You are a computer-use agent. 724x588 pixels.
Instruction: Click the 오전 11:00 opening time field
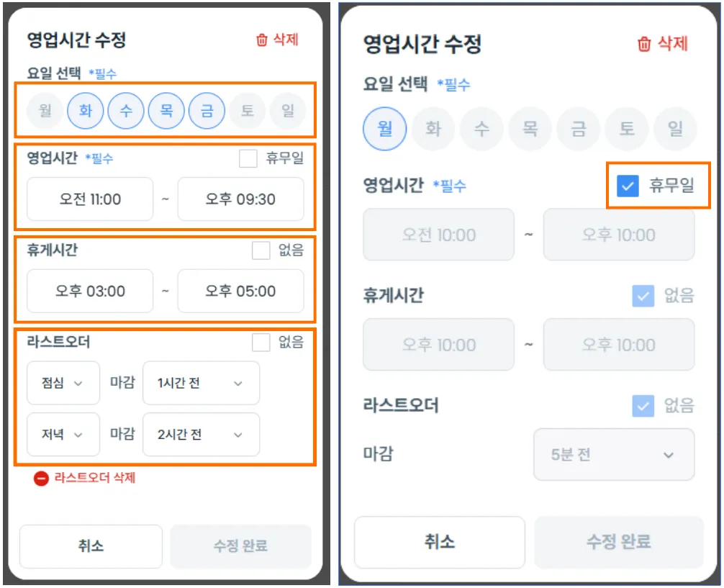point(90,199)
